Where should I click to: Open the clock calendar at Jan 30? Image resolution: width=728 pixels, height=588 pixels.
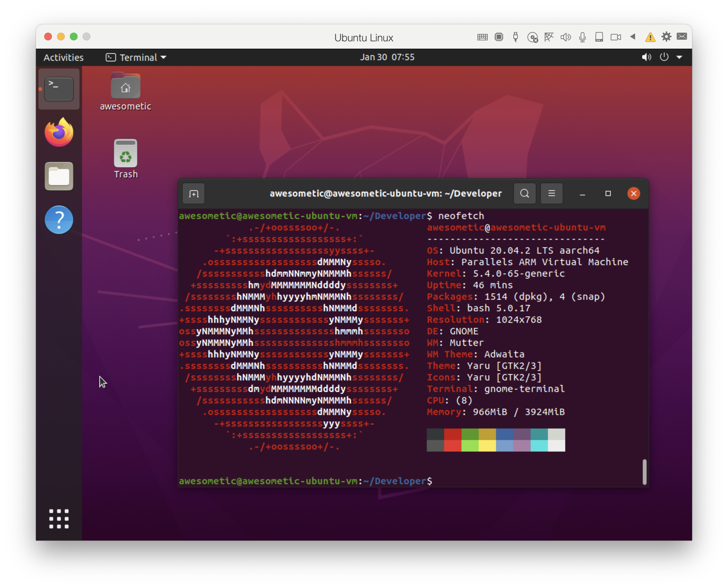point(387,57)
